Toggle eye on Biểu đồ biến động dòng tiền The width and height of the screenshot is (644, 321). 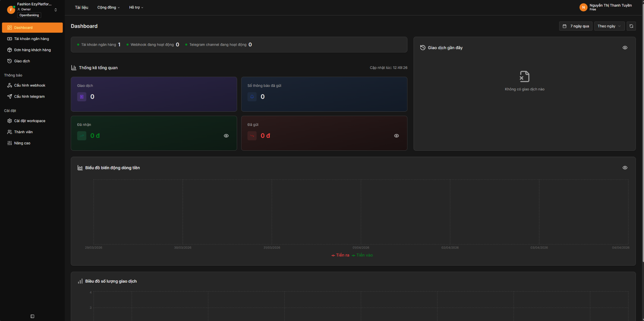click(625, 168)
